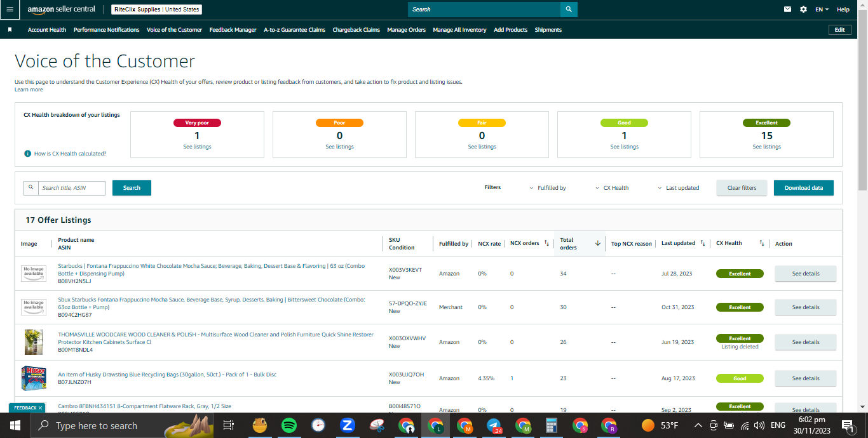Click the bookmark flag icon in nav bar

tap(10, 30)
